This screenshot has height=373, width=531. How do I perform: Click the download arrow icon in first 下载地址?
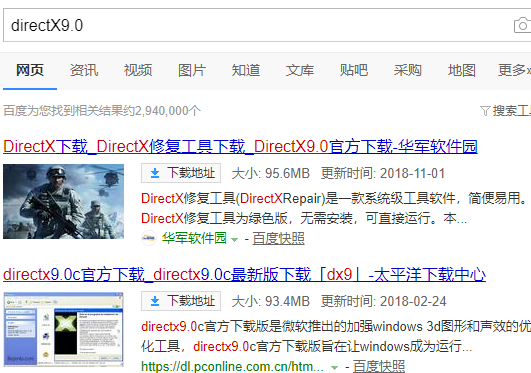(x=155, y=173)
